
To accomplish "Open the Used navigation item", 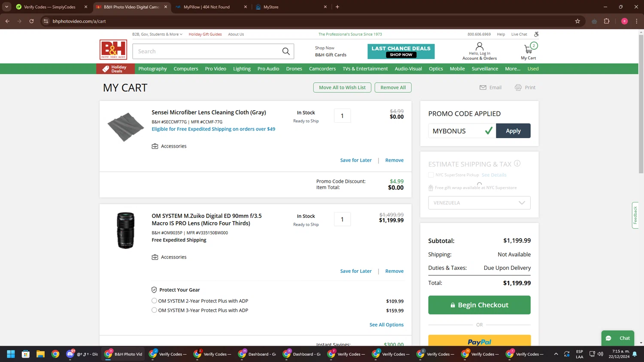I will click(x=533, y=69).
